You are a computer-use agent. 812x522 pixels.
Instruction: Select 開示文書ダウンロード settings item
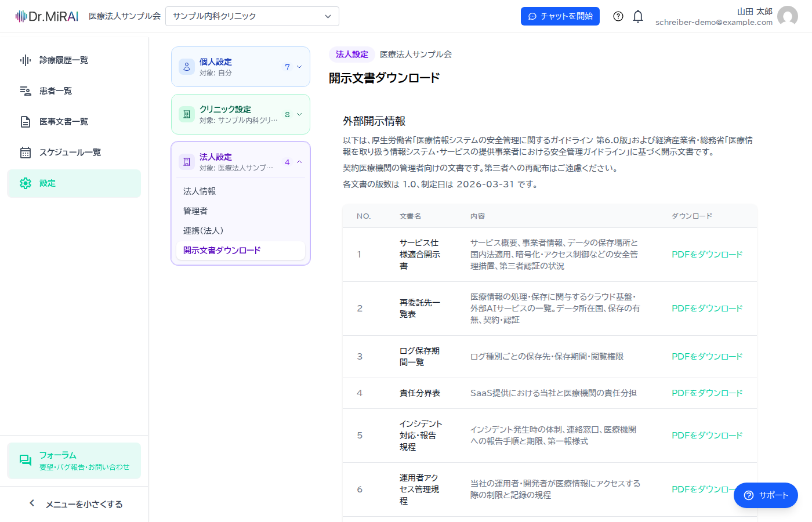pyautogui.click(x=241, y=251)
